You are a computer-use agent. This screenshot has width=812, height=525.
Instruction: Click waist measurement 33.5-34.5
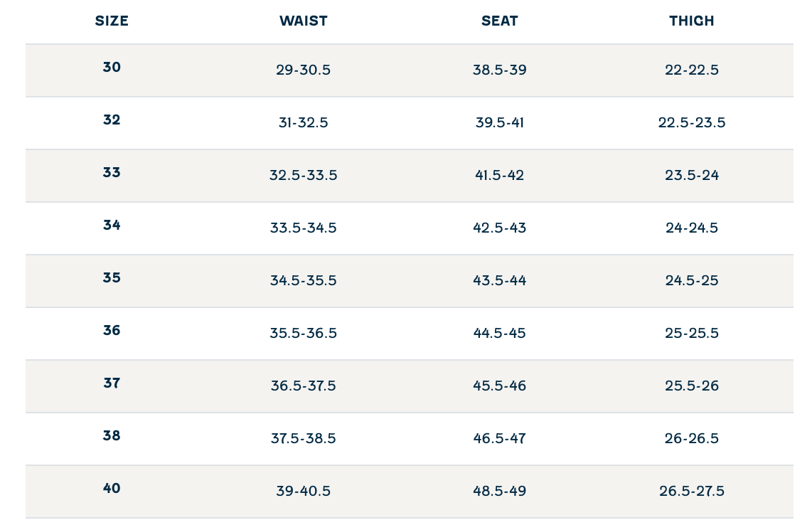click(x=304, y=228)
